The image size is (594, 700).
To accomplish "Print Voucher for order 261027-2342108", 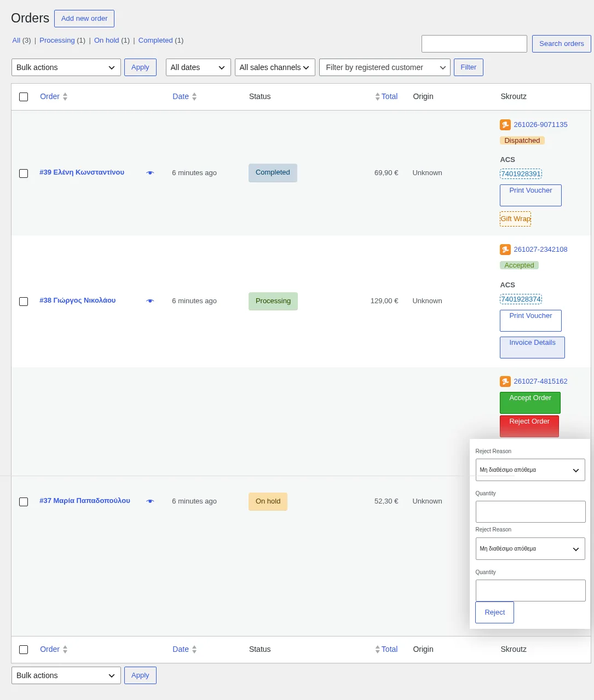I will pos(530,321).
